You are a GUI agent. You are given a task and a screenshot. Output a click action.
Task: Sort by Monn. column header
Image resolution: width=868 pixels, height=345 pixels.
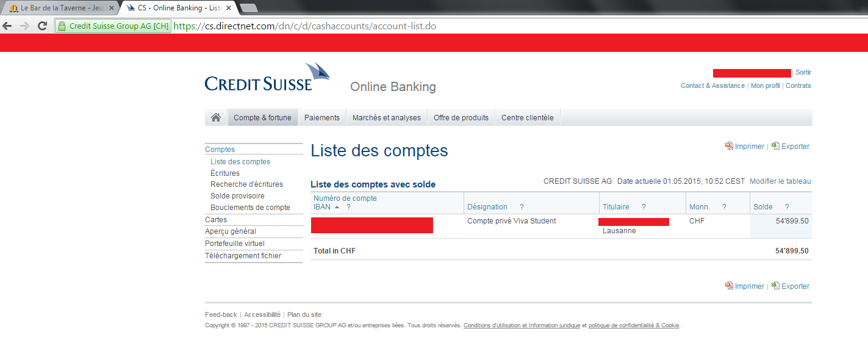coord(700,207)
